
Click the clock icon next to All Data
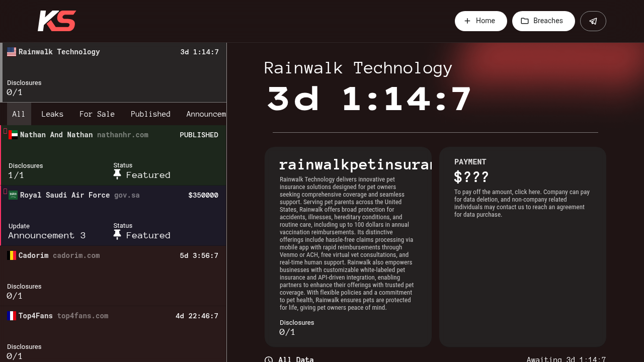coord(269,359)
